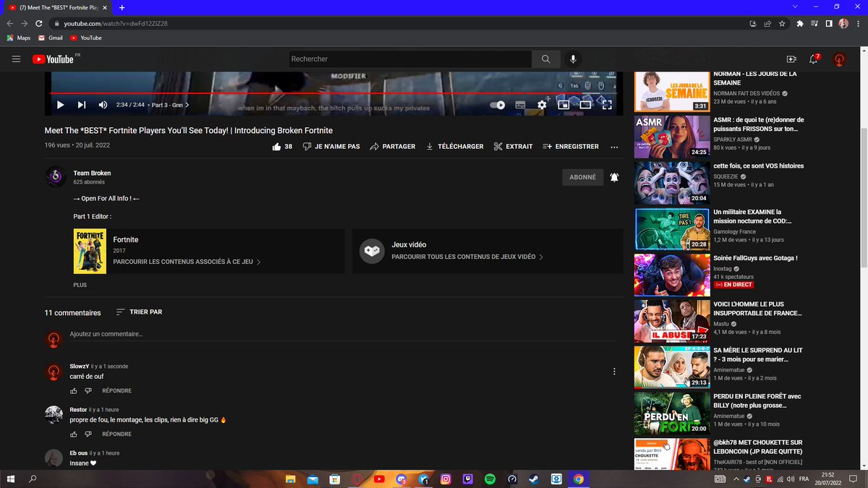The width and height of the screenshot is (868, 488).
Task: Open the notifications bell with 7 badge
Action: (x=814, y=59)
